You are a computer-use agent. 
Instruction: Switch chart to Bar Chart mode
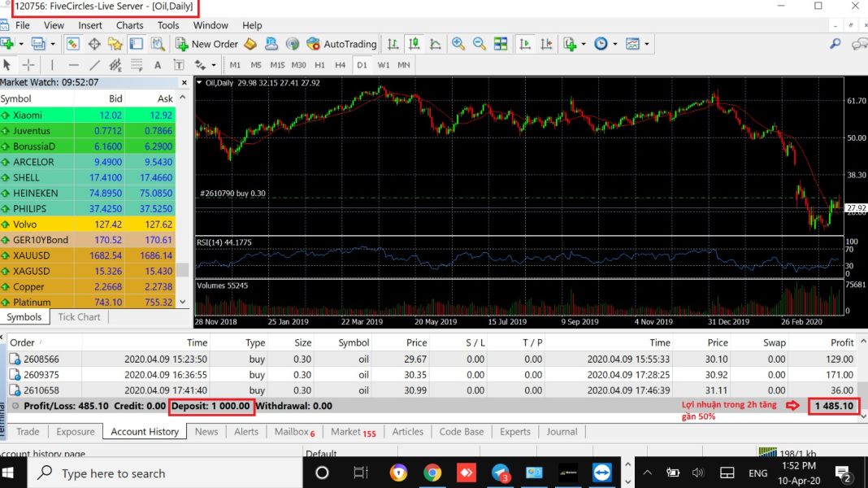click(x=393, y=44)
